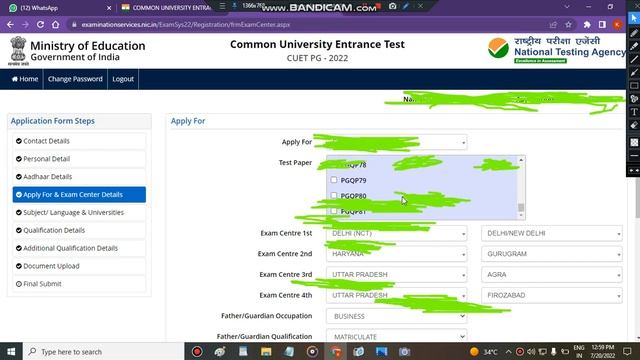
Task: Bookmark this page with star icon
Action: [x=568, y=24]
